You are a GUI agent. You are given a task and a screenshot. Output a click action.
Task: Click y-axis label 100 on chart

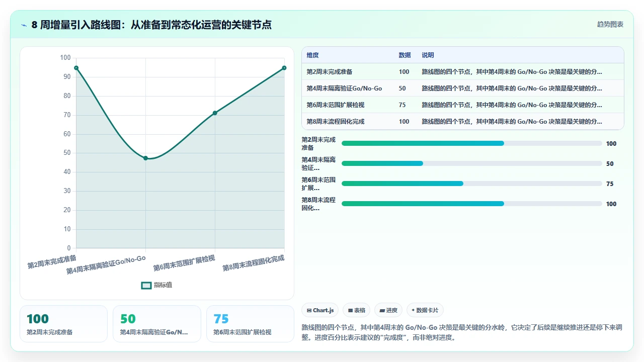(x=65, y=58)
